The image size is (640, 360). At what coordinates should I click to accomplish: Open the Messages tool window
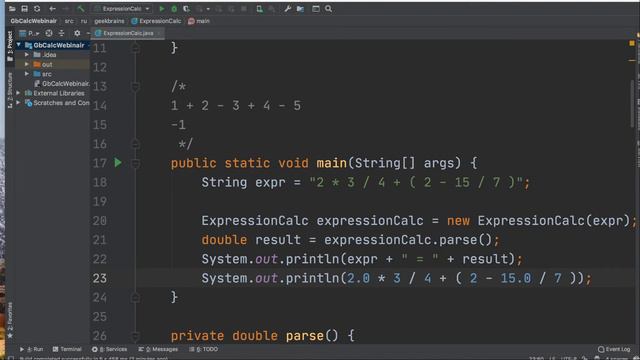[158, 349]
